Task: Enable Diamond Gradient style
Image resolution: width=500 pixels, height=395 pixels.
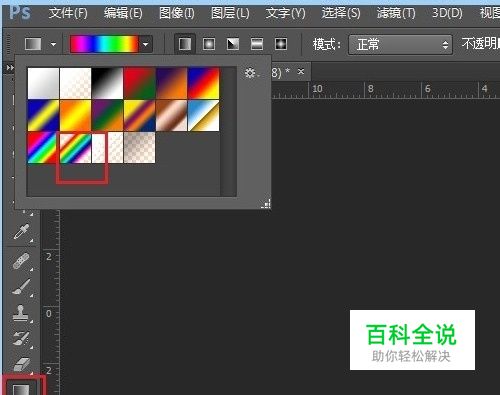Action: point(281,44)
